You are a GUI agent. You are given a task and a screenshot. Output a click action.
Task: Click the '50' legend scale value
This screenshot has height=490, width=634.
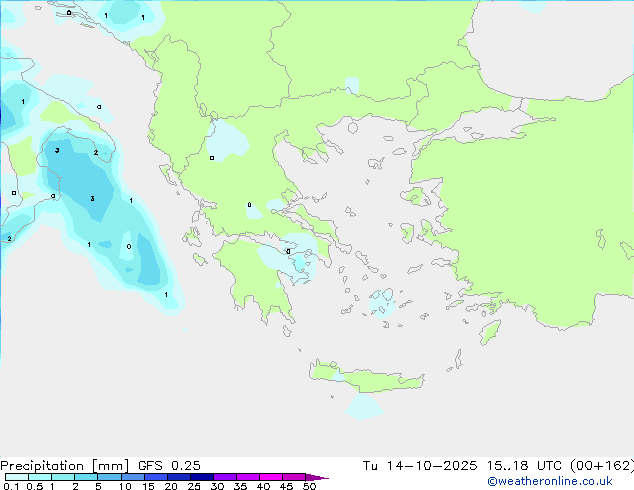[x=309, y=486]
